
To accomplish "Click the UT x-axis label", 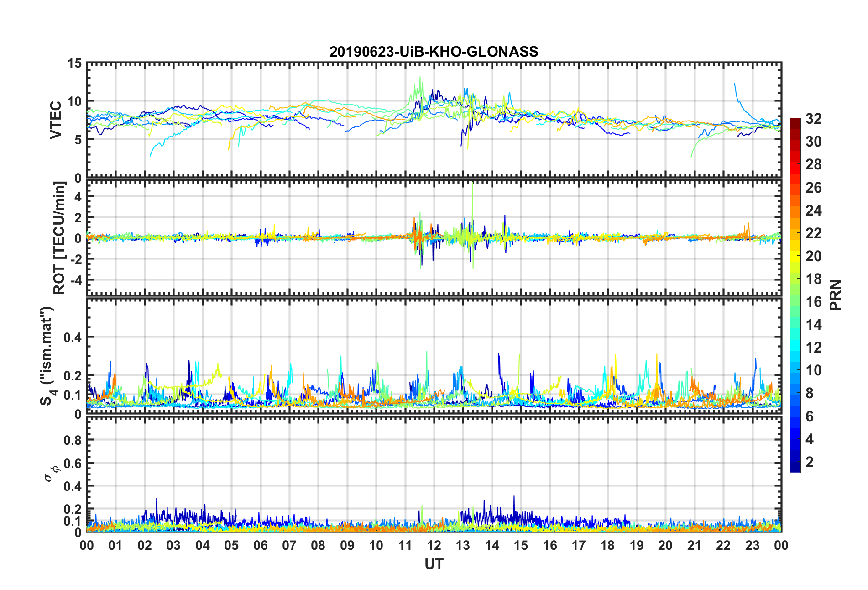I will (434, 564).
